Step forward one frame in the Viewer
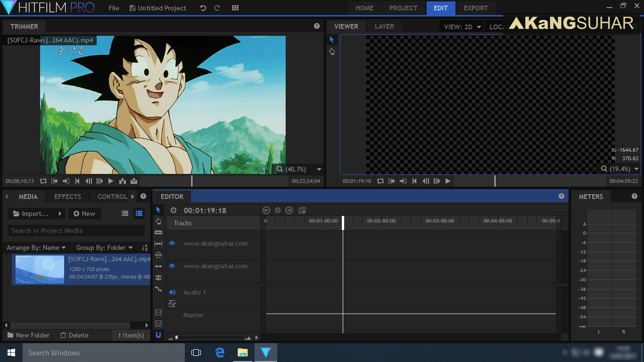This screenshot has height=362, width=644. pyautogui.click(x=437, y=181)
